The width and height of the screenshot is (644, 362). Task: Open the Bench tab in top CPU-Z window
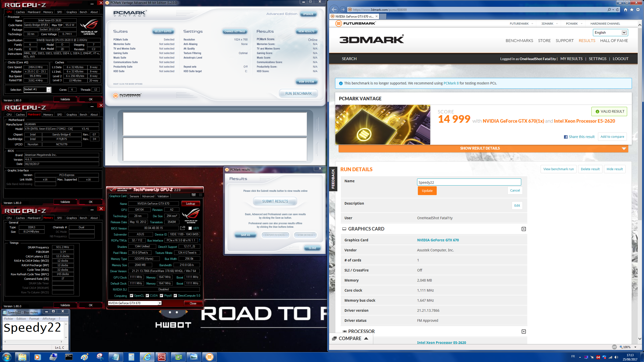[83, 12]
